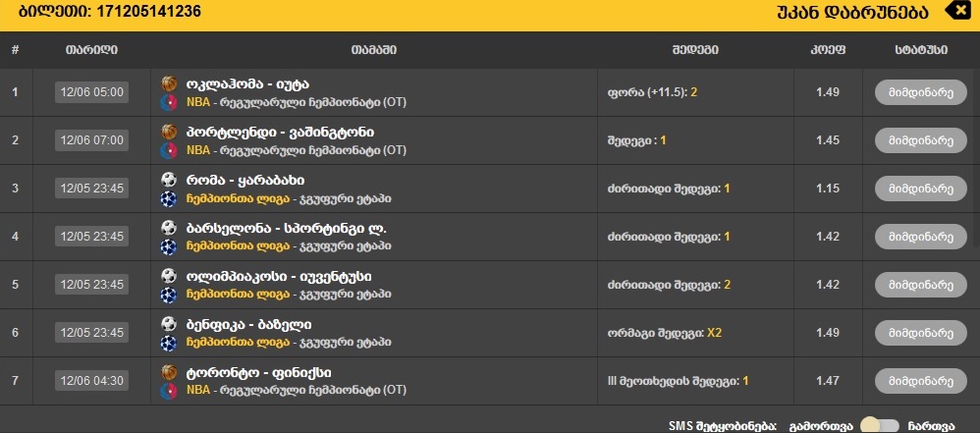The height and width of the screenshot is (433, 980).
Task: Click the თარიღი column header
Action: (x=91, y=48)
